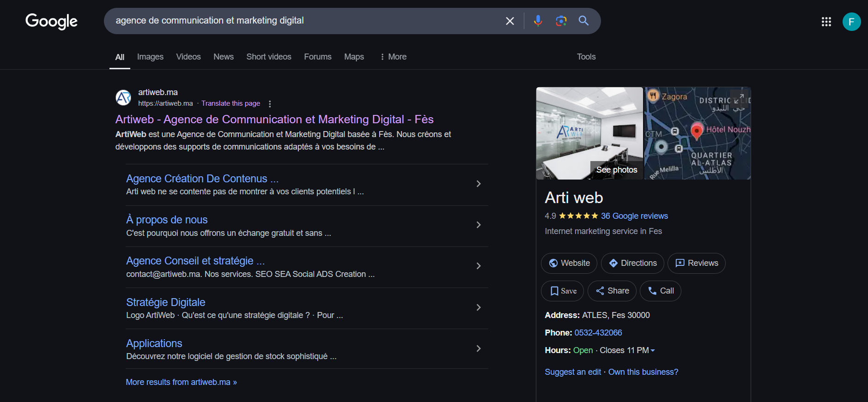Viewport: 868px width, 402px height.
Task: Open the Applications sitelink
Action: 154,343
